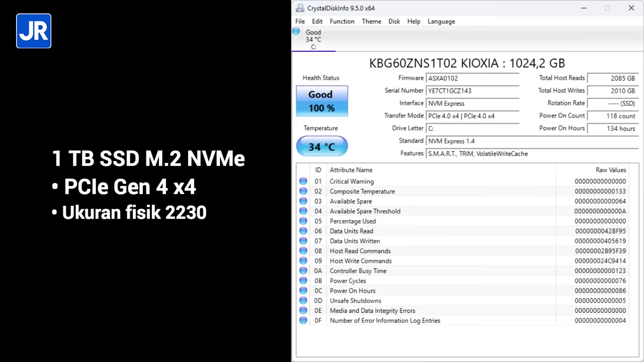Image resolution: width=644 pixels, height=362 pixels.
Task: Open the Edit menu
Action: (x=317, y=22)
